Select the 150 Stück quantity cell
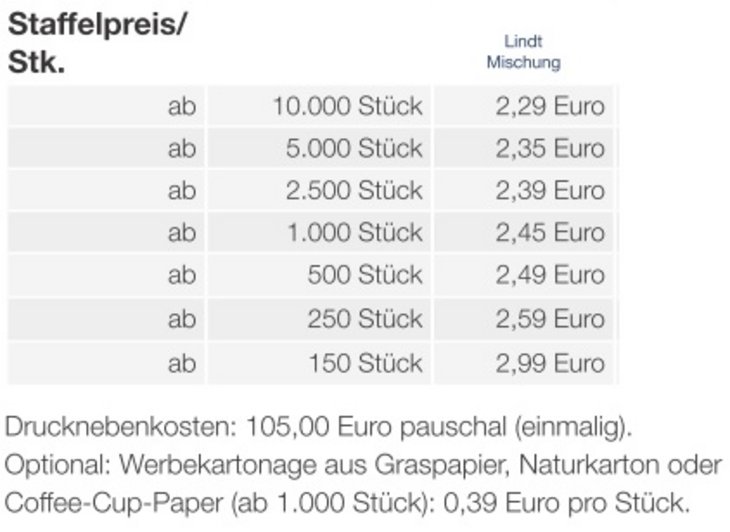730x532 pixels. point(365,362)
